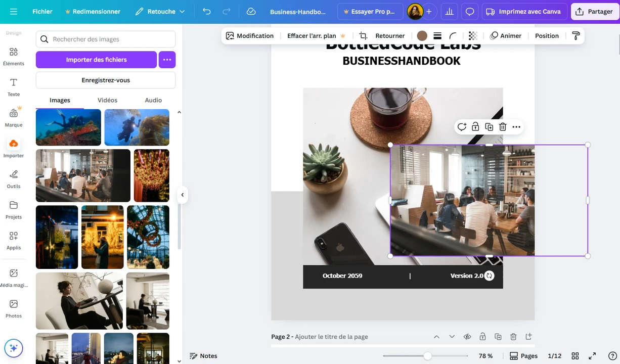This screenshot has width=620, height=364.
Task: Open Éléments sidebar panel
Action: click(14, 56)
